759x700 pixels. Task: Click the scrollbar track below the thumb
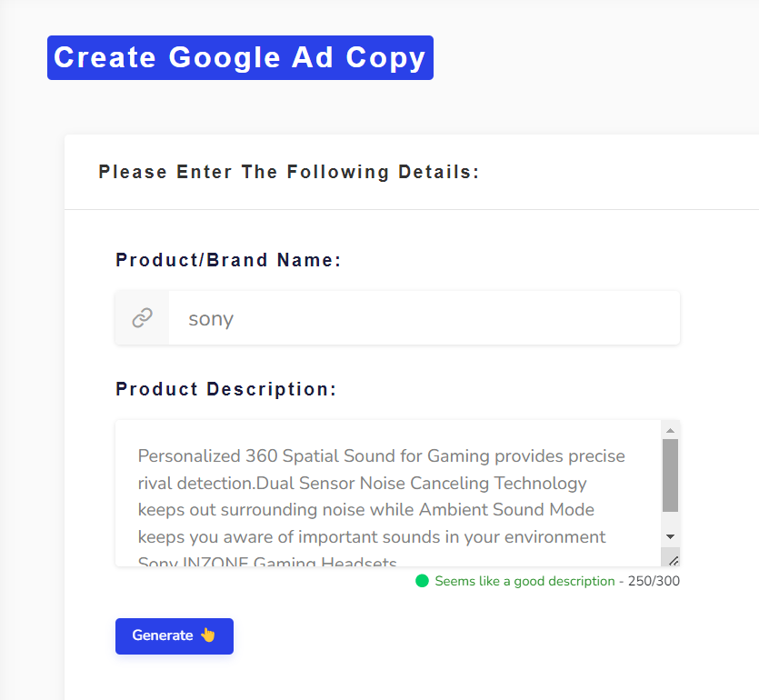(671, 520)
